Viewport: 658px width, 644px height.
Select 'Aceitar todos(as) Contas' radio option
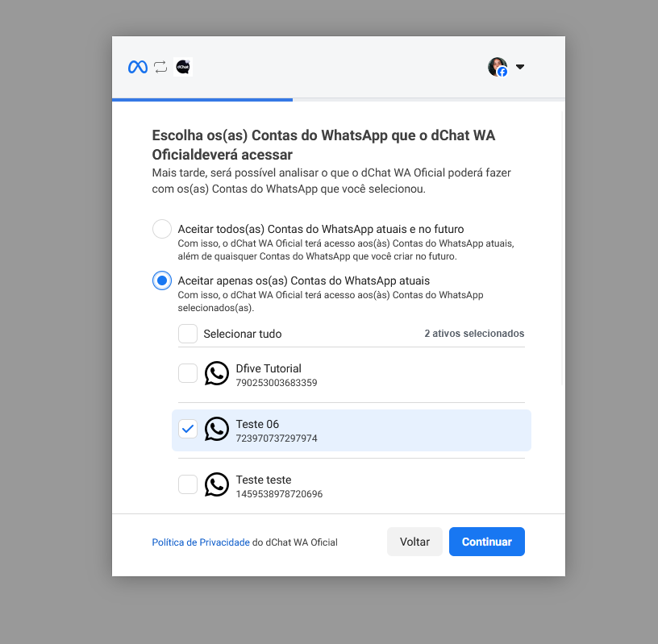[162, 229]
